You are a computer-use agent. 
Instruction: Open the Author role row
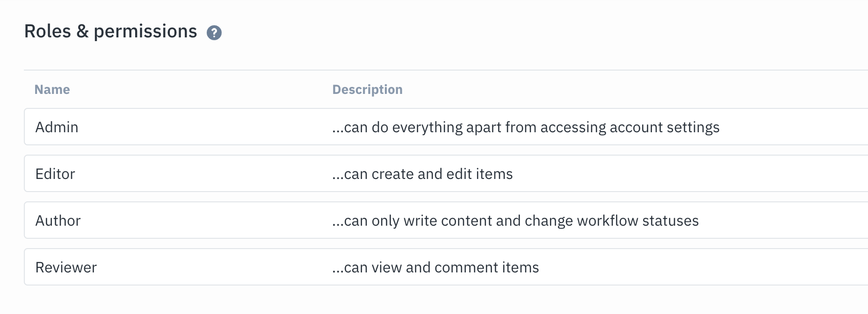[x=446, y=220]
